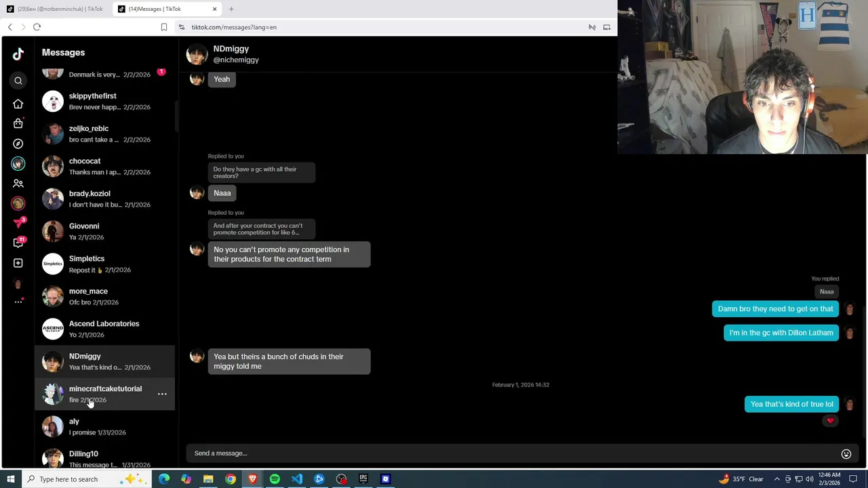
Task: Open site settings icon in address bar
Action: (181, 27)
